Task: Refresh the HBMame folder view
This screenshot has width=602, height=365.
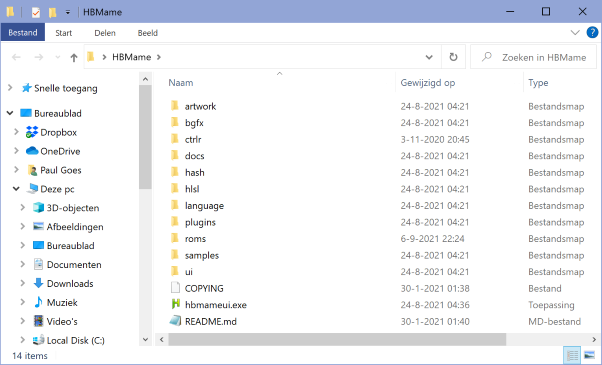Action: pos(453,57)
